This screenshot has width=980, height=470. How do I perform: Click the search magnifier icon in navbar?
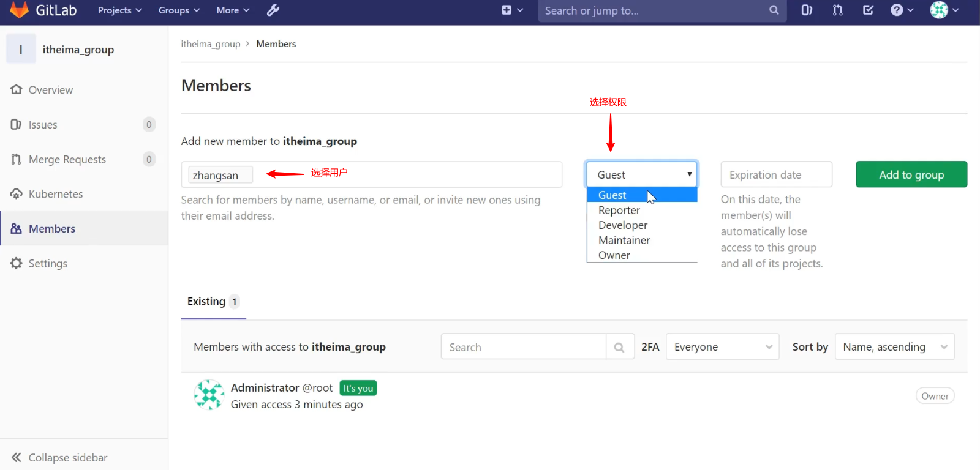[x=774, y=10]
